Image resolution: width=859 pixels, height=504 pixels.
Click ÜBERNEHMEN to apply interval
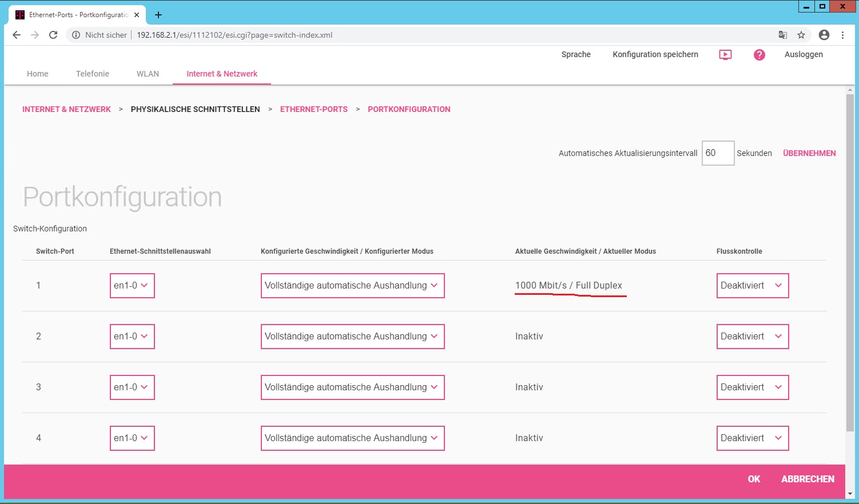tap(809, 153)
